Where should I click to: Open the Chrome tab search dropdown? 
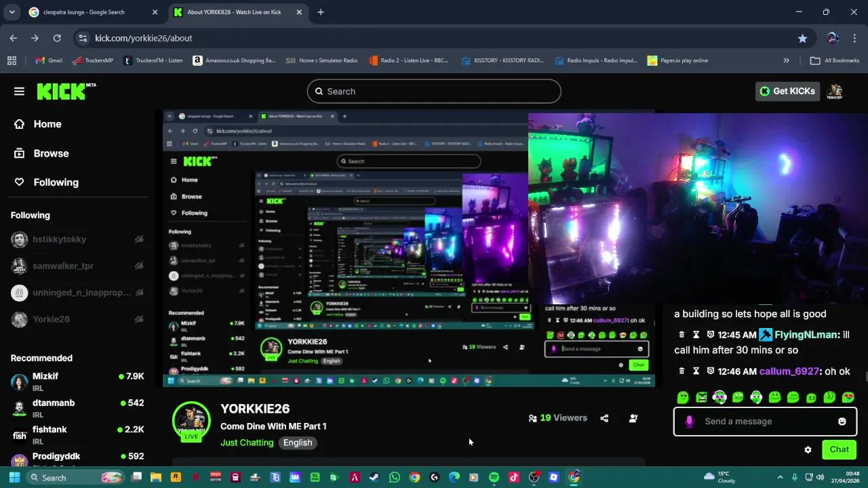tap(12, 12)
